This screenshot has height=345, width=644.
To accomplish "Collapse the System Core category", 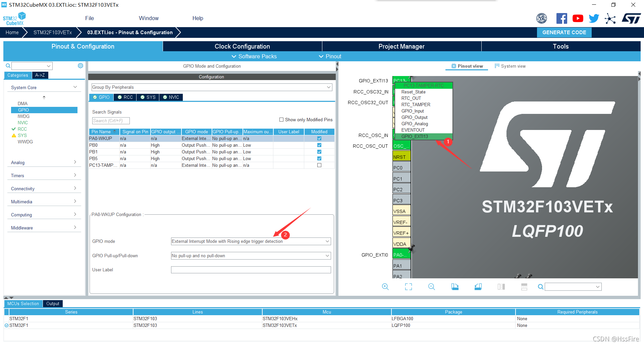I will coord(44,87).
